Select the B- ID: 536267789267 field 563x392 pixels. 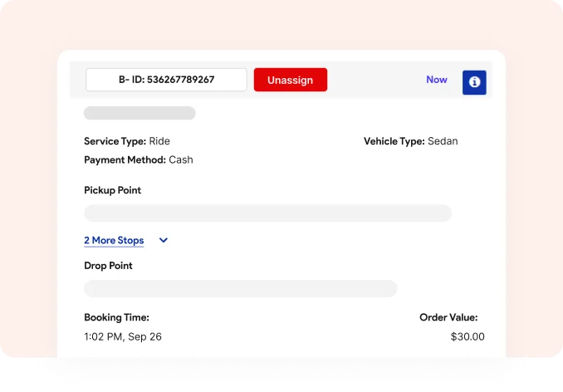[x=166, y=80]
